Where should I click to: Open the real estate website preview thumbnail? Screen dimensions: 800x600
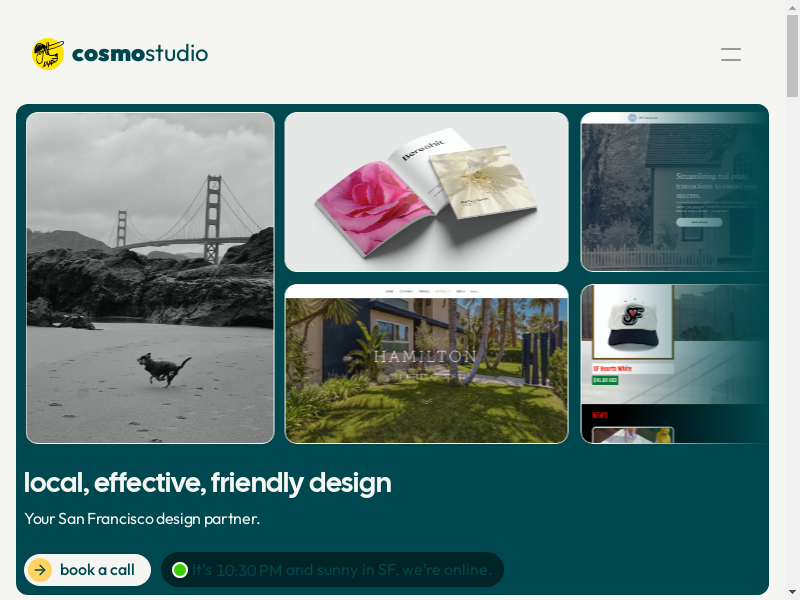coord(674,192)
